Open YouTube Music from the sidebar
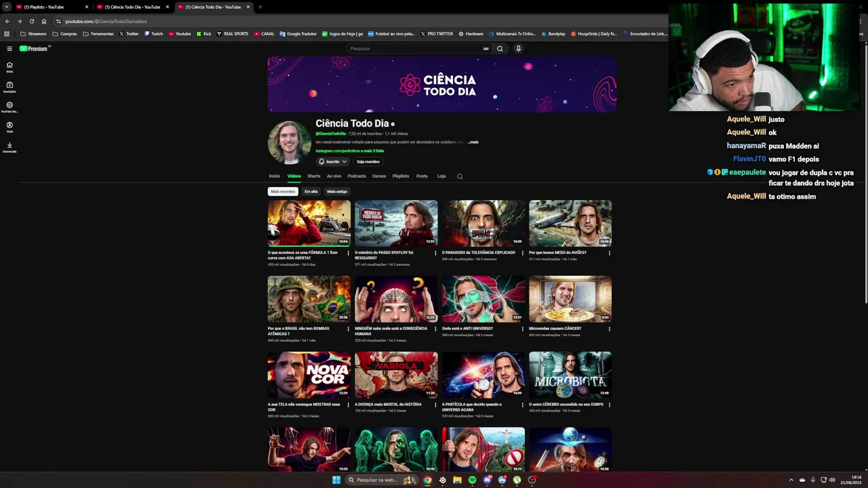Image resolution: width=868 pixels, height=488 pixels. (x=9, y=107)
